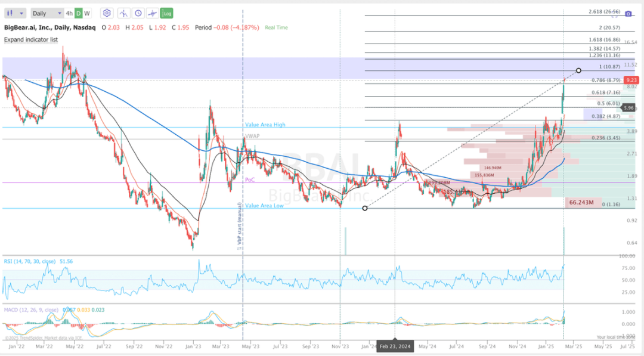The height and width of the screenshot is (356, 644).
Task: Click the red 9.23 price tag
Action: [631, 80]
